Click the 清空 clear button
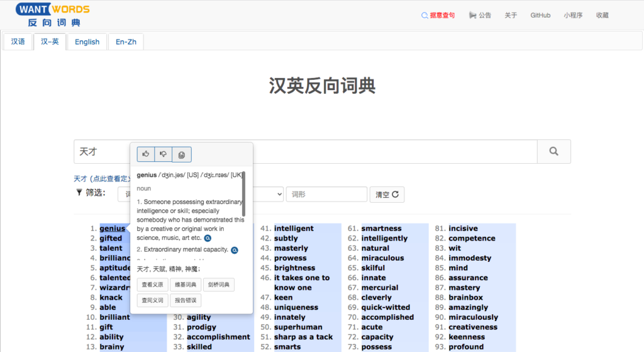This screenshot has height=352, width=644. coord(387,194)
